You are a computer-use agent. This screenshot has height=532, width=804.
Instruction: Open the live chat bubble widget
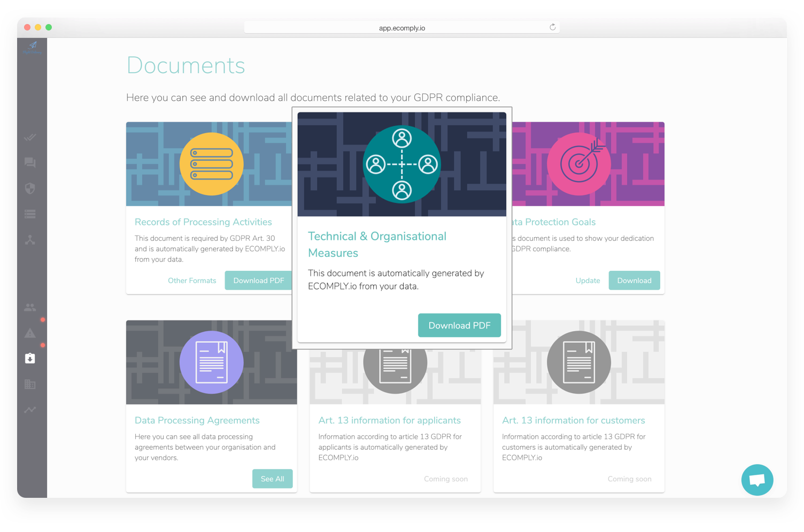click(757, 480)
